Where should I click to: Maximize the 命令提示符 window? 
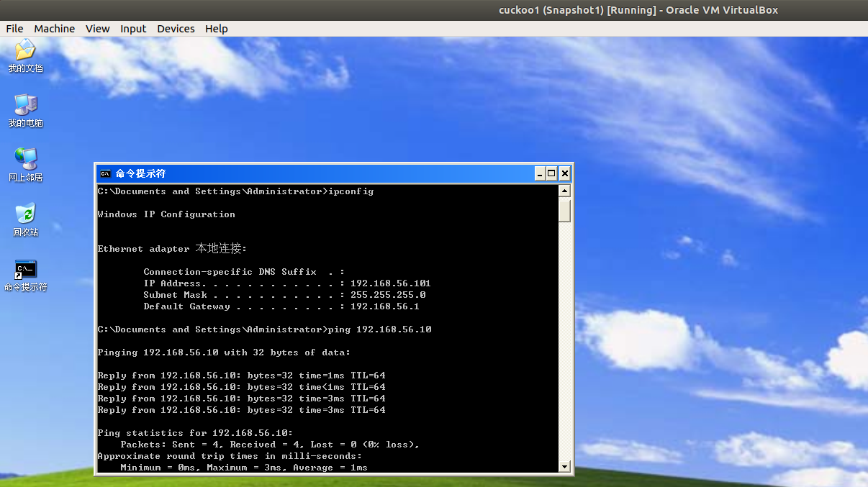(552, 173)
